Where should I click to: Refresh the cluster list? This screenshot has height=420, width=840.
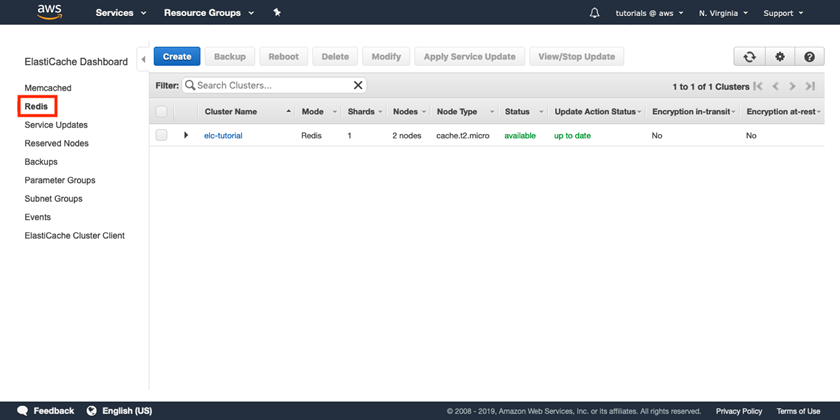tap(749, 57)
